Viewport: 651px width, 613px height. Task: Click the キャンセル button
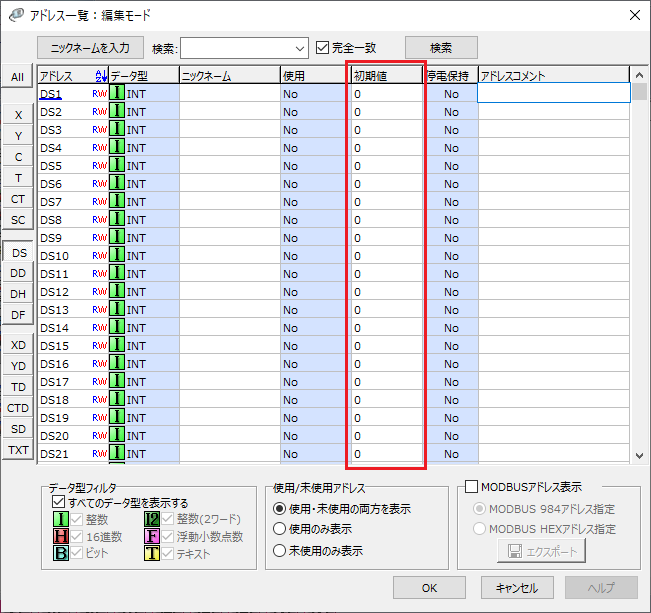pyautogui.click(x=518, y=587)
